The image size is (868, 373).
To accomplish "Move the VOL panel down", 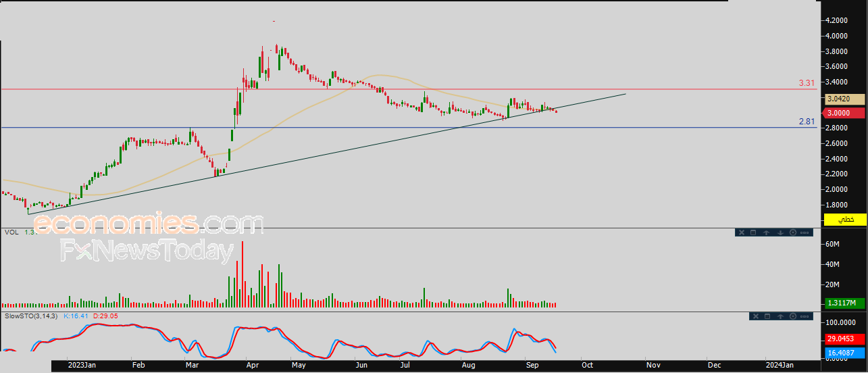I will pos(780,232).
